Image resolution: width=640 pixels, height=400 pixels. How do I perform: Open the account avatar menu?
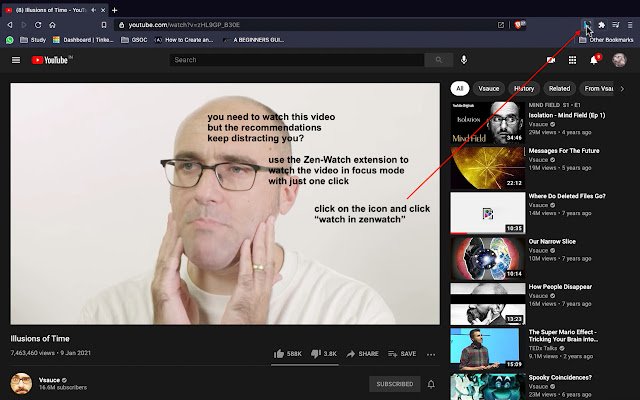pos(619,60)
